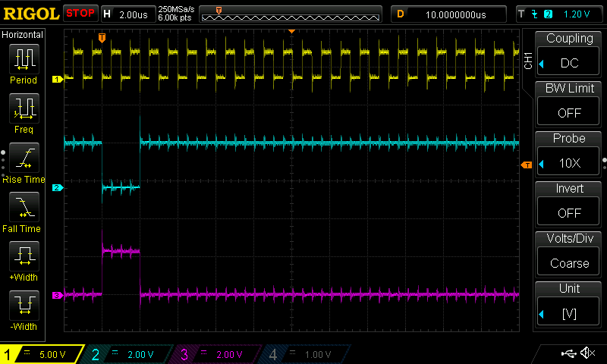The width and height of the screenshot is (607, 364).
Task: Toggle Volts/Div Coarse setting
Action: [568, 262]
